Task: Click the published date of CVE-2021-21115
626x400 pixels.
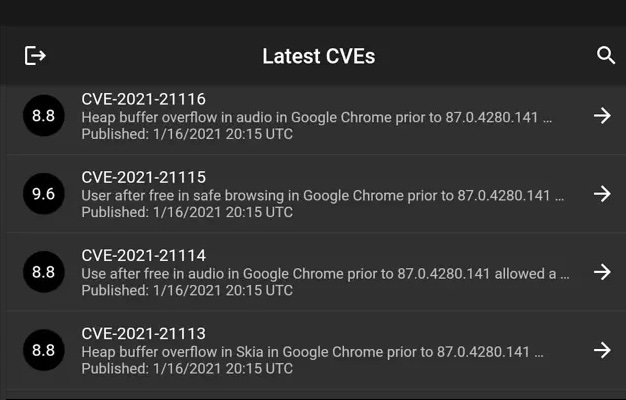Action: click(x=187, y=212)
